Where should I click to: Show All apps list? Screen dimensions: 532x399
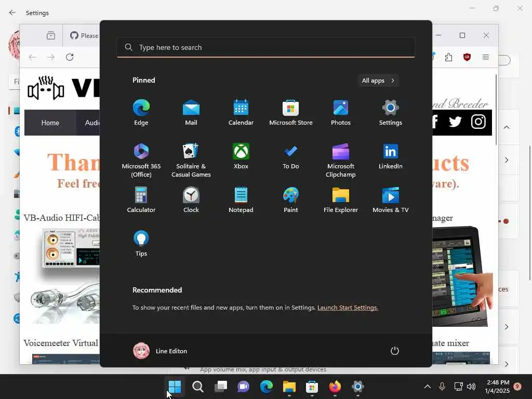[378, 81]
